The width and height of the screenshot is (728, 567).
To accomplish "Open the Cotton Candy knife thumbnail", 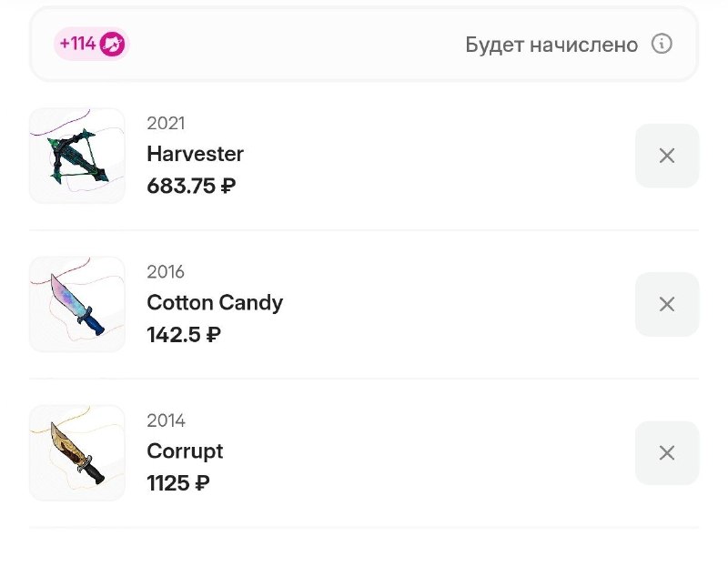I will [77, 304].
